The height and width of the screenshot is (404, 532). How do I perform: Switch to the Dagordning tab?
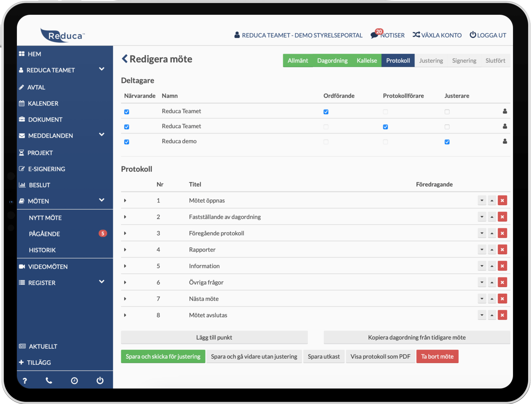click(332, 61)
